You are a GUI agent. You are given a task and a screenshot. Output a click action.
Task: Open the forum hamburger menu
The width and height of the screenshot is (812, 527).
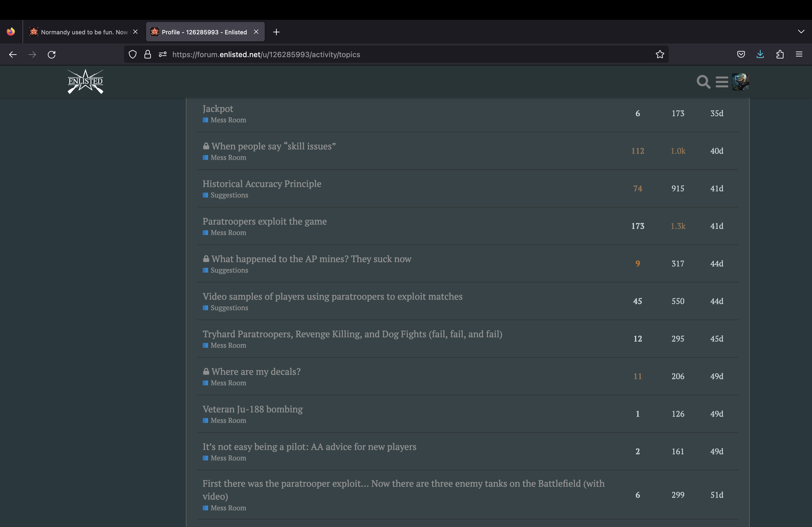tap(722, 82)
